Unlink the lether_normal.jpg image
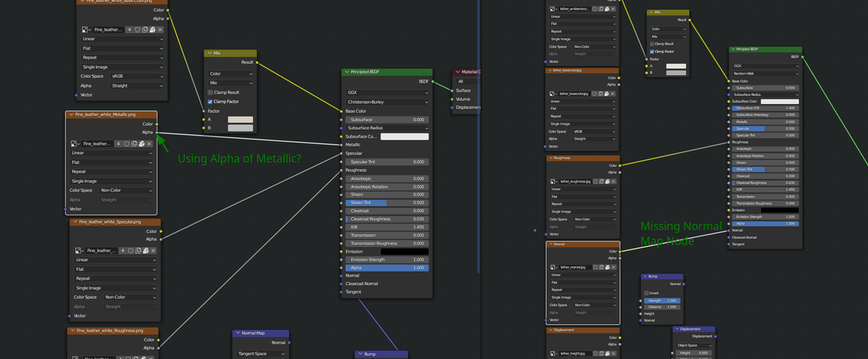 point(613,267)
